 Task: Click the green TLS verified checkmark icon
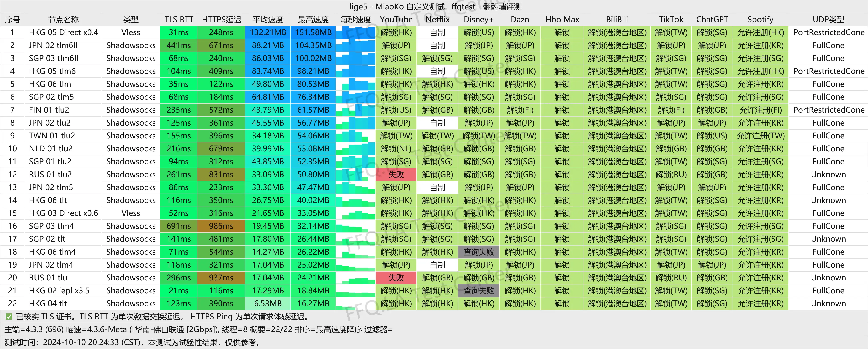pyautogui.click(x=9, y=316)
